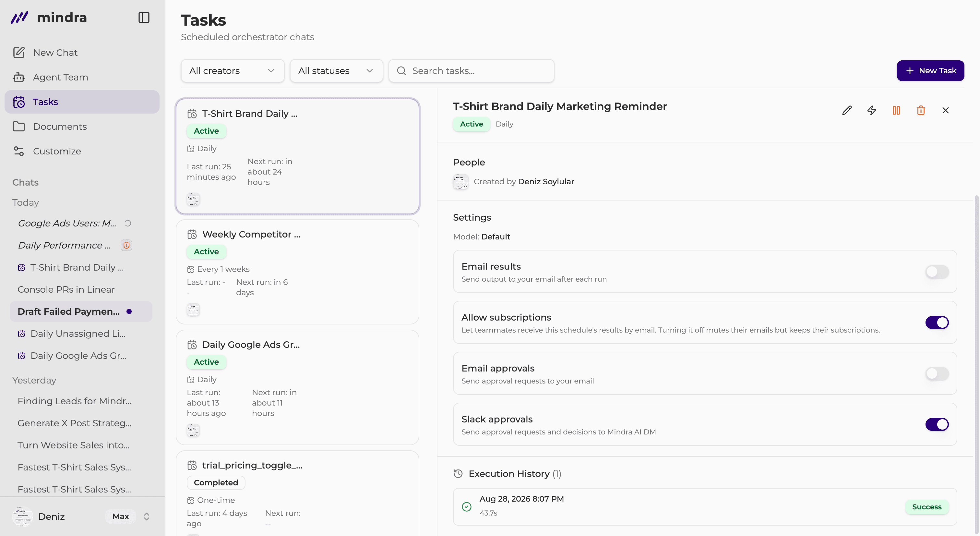Open the Turn Website Sales into... chat

click(x=81, y=445)
